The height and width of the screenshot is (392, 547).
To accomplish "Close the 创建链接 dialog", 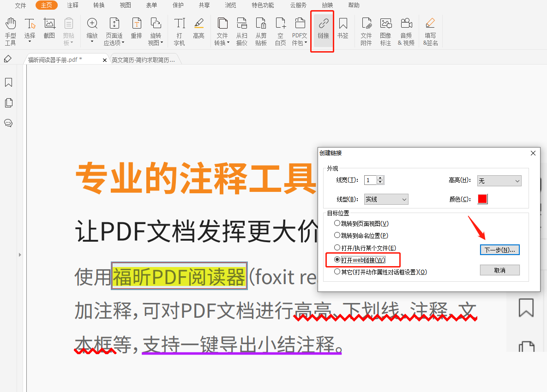I will click(533, 153).
